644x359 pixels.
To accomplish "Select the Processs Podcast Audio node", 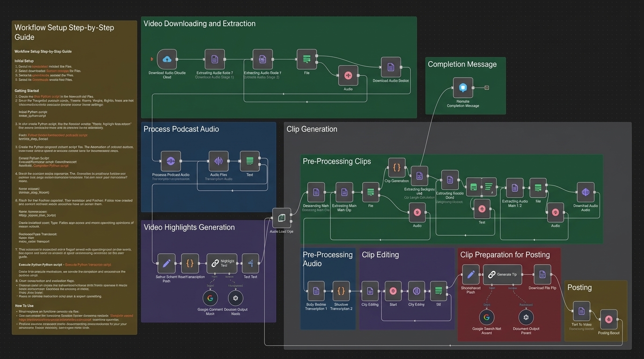I will coord(171,161).
